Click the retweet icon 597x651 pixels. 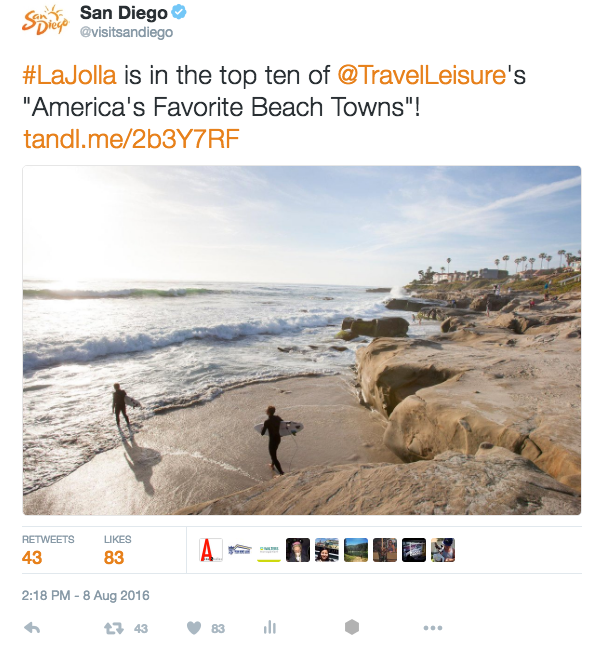114,628
